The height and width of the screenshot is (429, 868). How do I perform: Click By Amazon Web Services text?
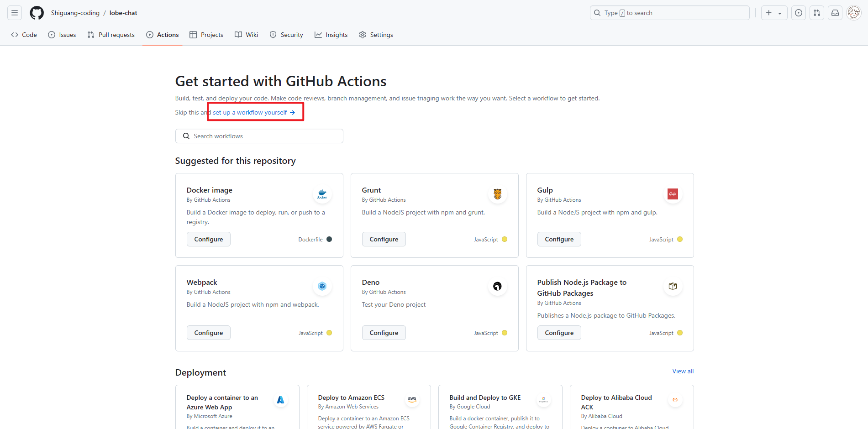348,407
